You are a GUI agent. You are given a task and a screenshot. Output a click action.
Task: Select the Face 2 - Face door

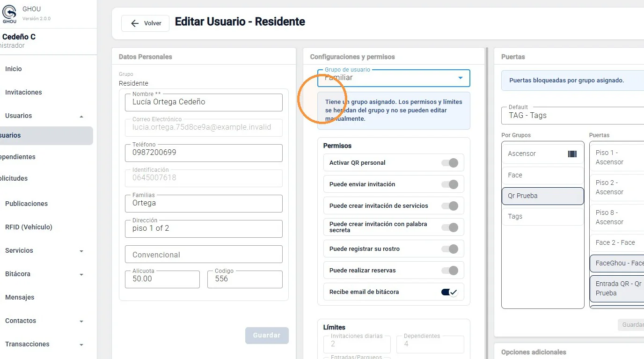617,242
